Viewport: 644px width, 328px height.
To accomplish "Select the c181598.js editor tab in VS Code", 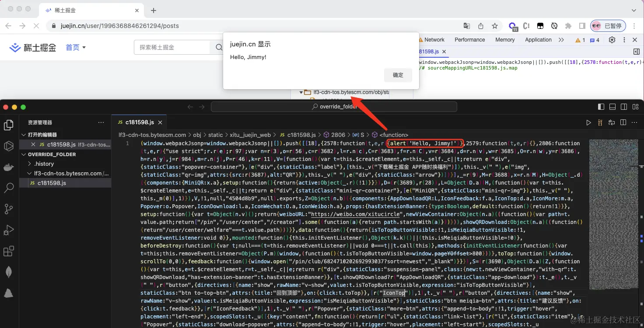I will click(x=139, y=122).
